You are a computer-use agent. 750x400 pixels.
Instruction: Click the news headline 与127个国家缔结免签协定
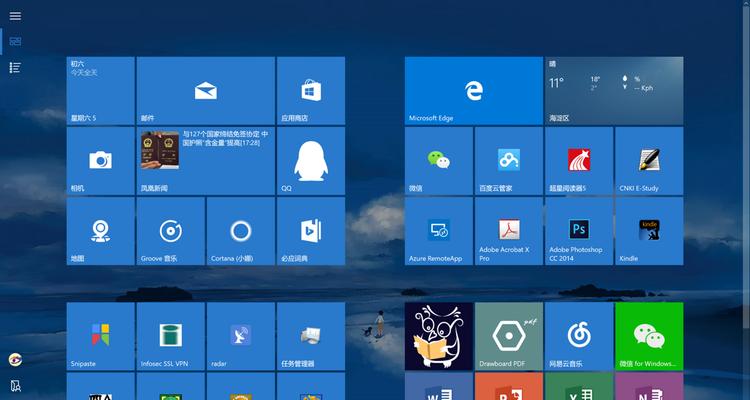coord(225,138)
